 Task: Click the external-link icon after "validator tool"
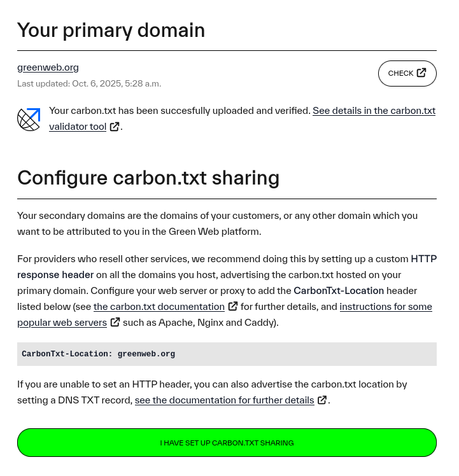pyautogui.click(x=115, y=127)
